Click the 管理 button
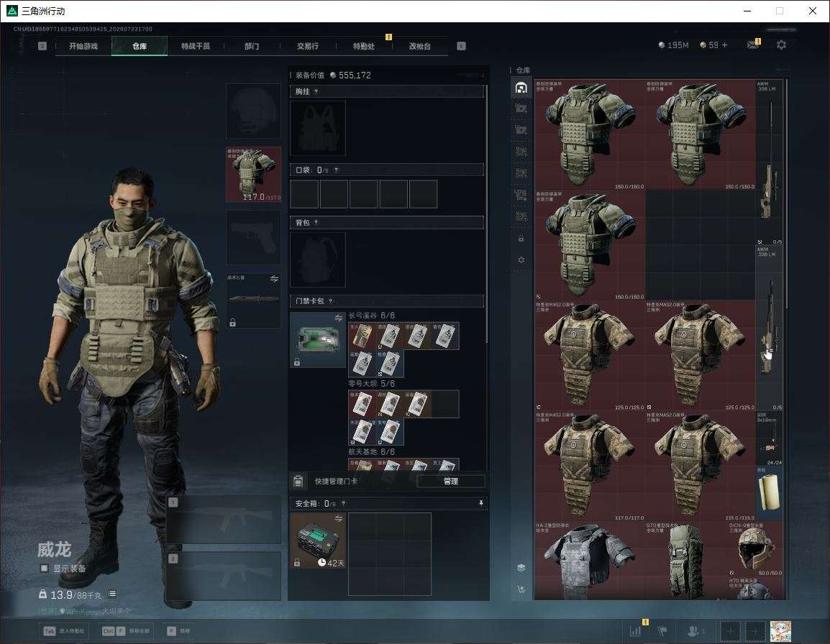The height and width of the screenshot is (644, 830). (450, 481)
